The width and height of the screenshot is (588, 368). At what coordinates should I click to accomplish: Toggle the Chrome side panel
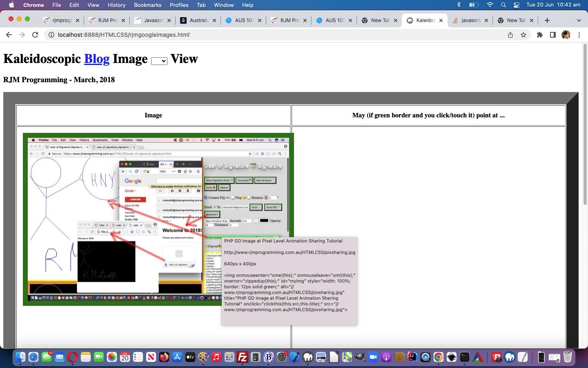tap(553, 35)
